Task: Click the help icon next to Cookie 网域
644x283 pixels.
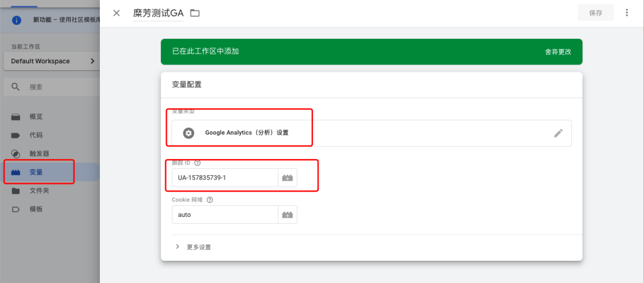Action: tap(210, 200)
